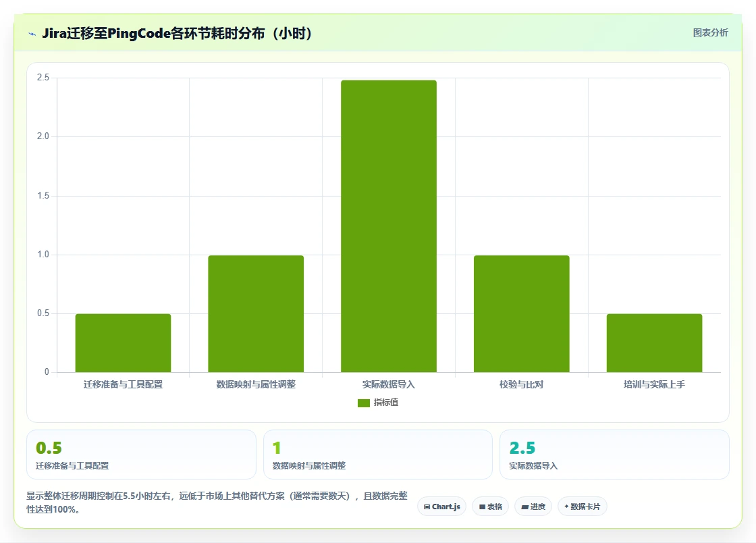Toggle the 指标值 legend color swatch

click(x=364, y=403)
